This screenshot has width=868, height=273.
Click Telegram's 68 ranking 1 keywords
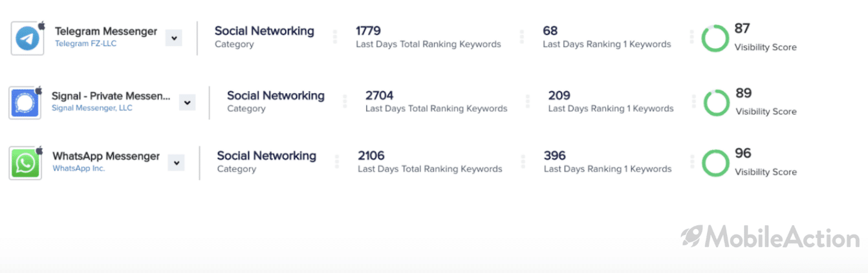tap(550, 31)
